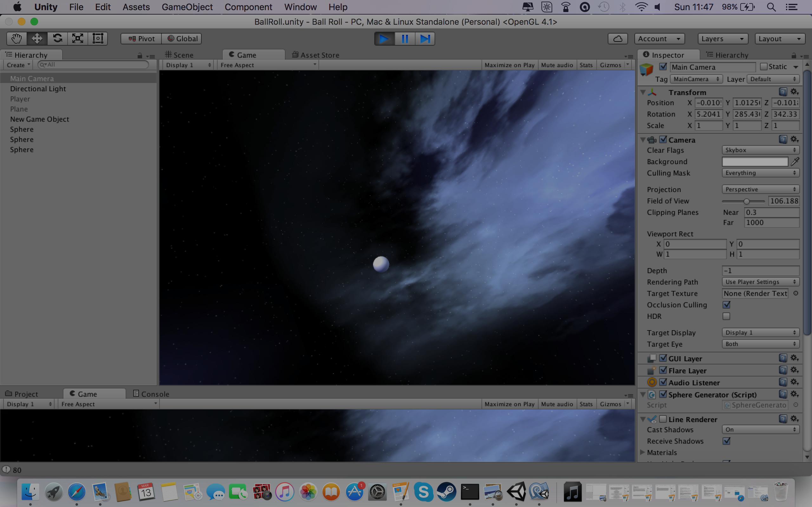Disable the Occlusion Culling checkbox
This screenshot has width=812, height=507.
[726, 305]
